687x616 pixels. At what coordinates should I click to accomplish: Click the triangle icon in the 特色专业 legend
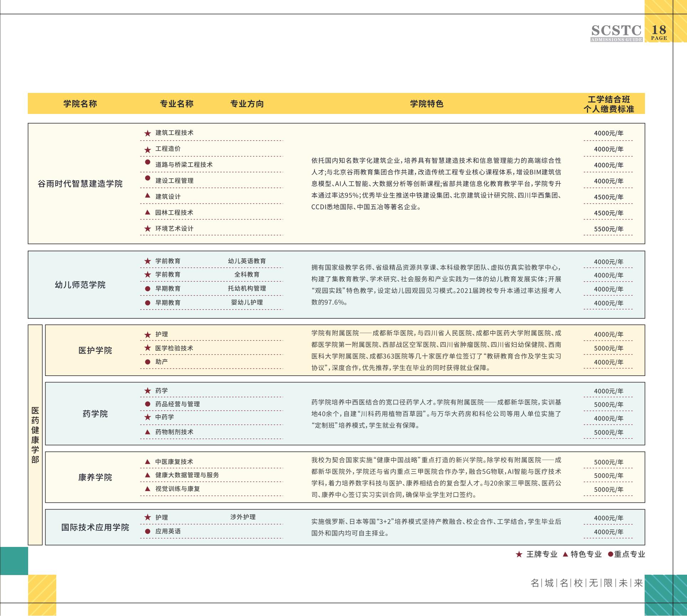[x=565, y=554]
